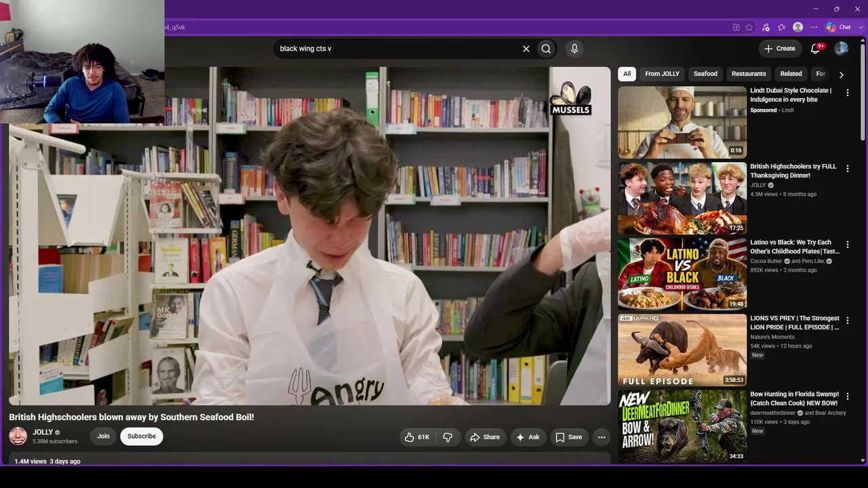Image resolution: width=868 pixels, height=488 pixels.
Task: Click the video title 'British Highschoolers blown away'
Action: coord(132,418)
